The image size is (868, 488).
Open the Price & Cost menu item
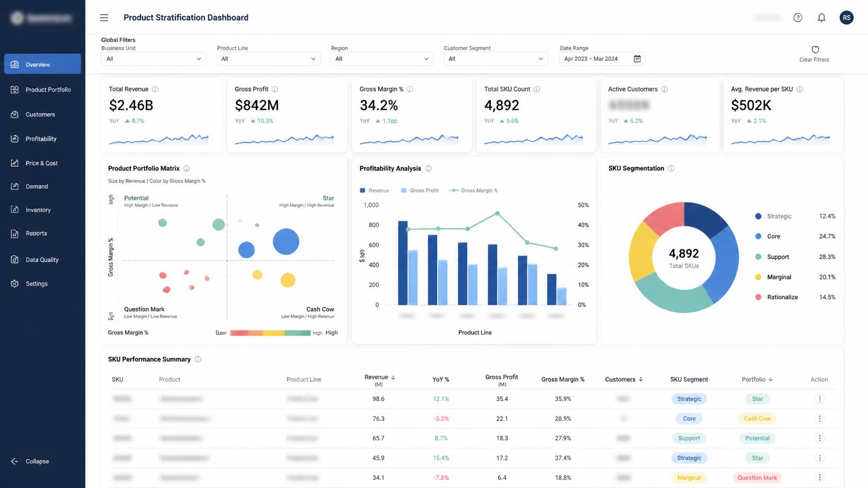coord(42,163)
